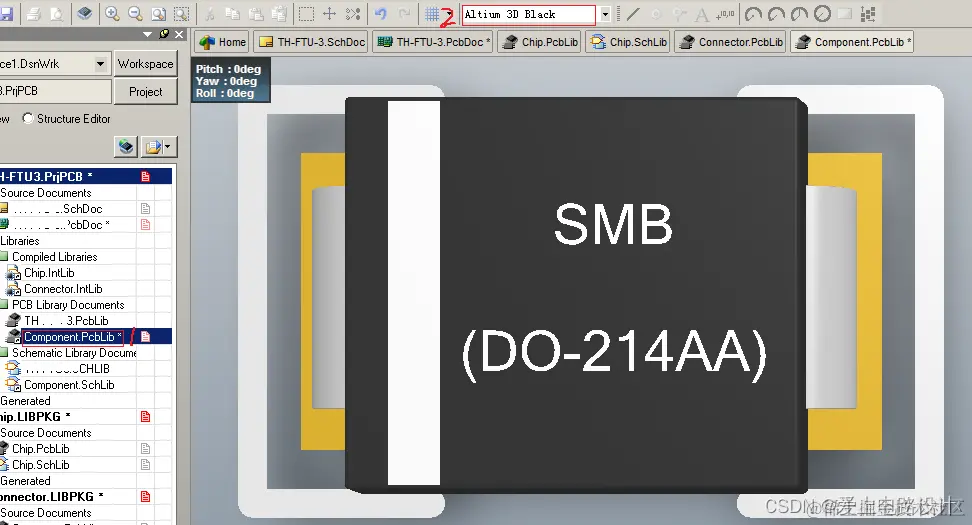
Task: Click the Redo arrow icon
Action: 404,14
